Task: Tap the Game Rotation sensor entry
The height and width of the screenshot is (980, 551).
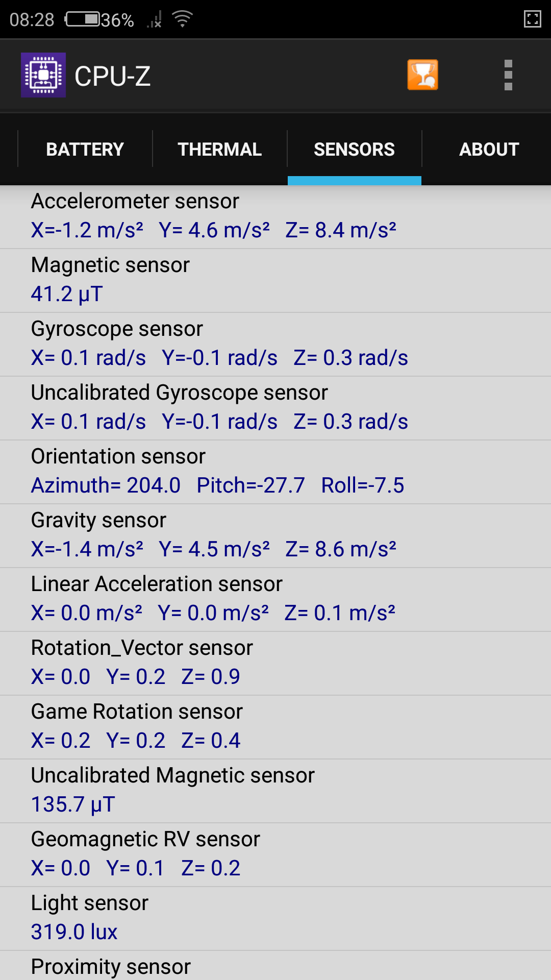Action: pos(275,727)
